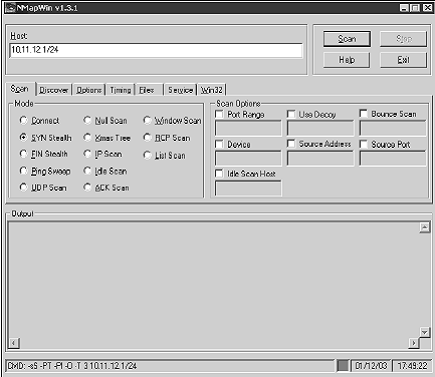Open the Service tab
Screen dimensions: 435x377
tap(180, 90)
